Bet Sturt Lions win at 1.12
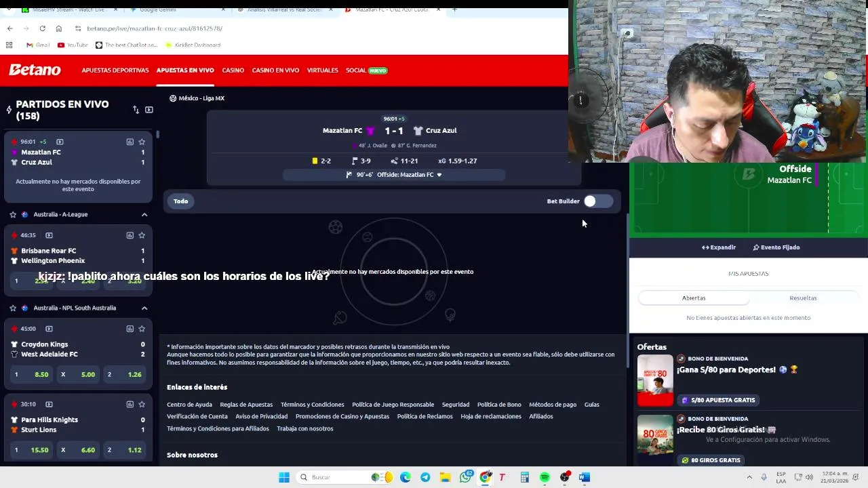This screenshot has height=488, width=868. point(125,449)
